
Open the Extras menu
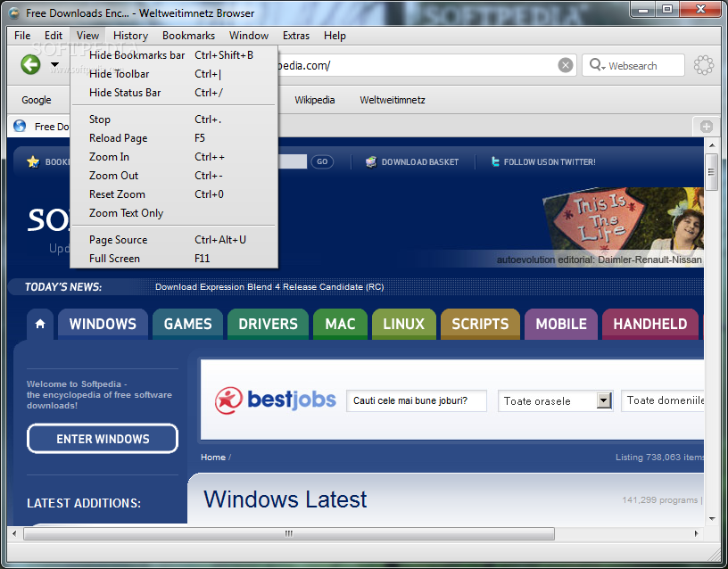pyautogui.click(x=296, y=36)
